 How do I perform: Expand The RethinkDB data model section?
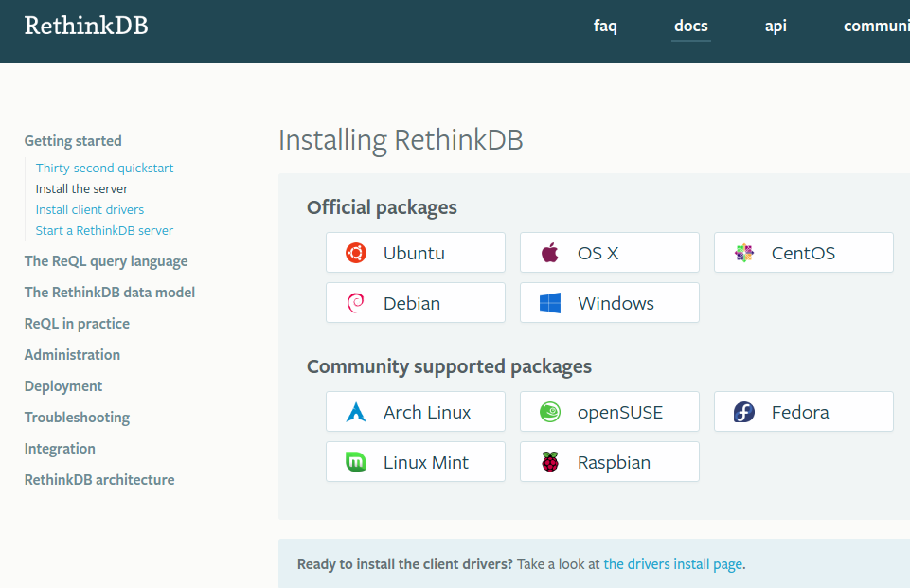[110, 292]
